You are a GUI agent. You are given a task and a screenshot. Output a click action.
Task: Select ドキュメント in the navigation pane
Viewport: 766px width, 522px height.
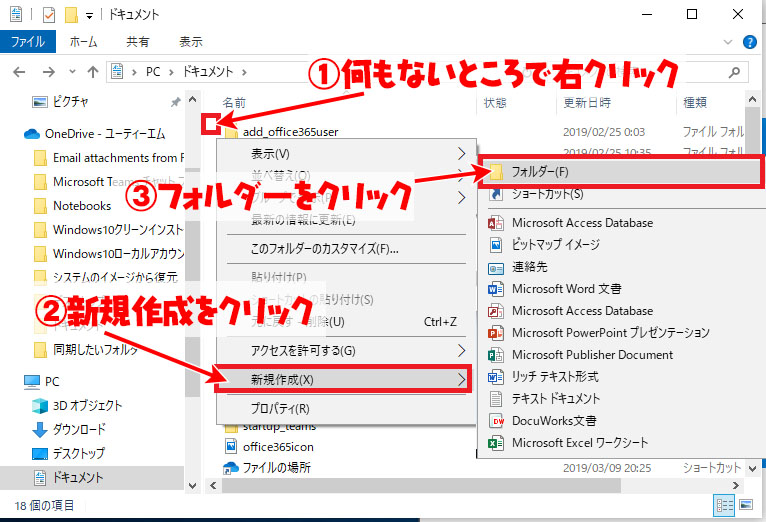(92, 477)
